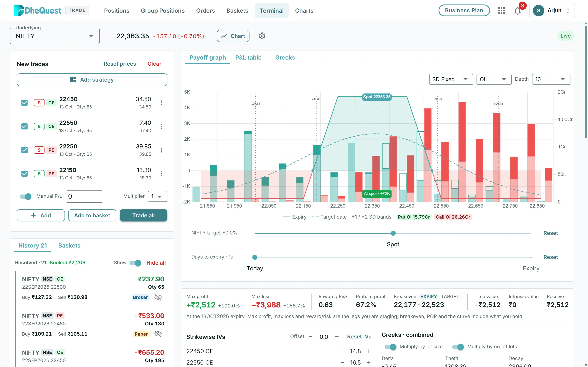Disable Multiply by lot size toggle
Image resolution: width=588 pixels, height=367 pixels.
390,347
